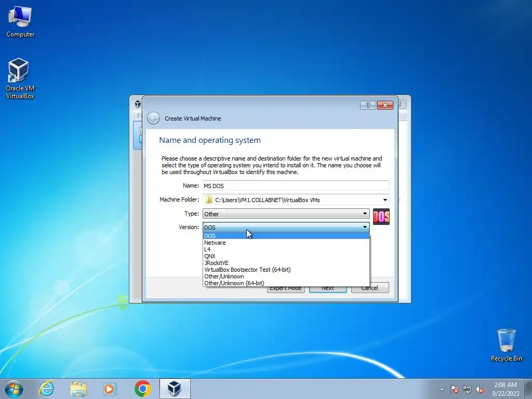532x399 pixels.
Task: Click the folder icon in Machine Folder field
Action: pyautogui.click(x=209, y=200)
